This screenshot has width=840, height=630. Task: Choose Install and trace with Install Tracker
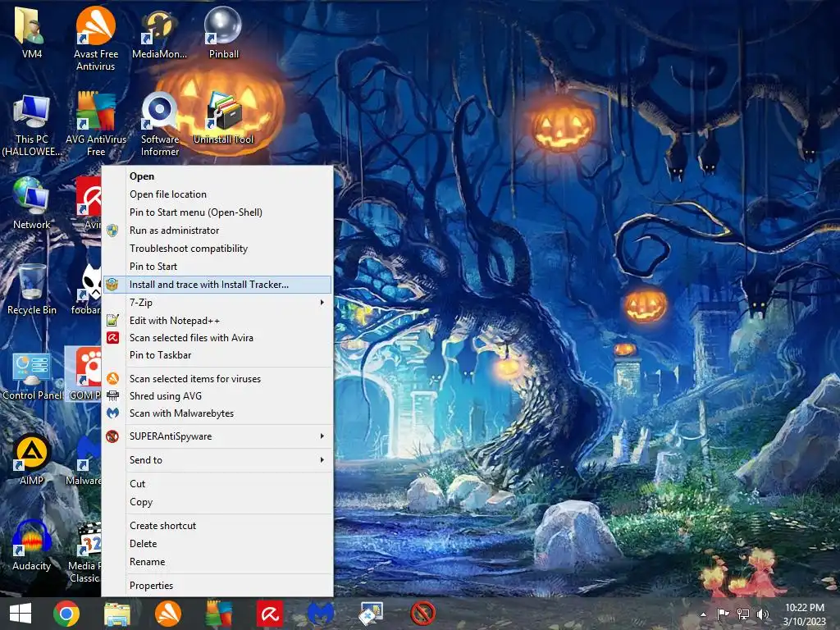click(x=217, y=285)
